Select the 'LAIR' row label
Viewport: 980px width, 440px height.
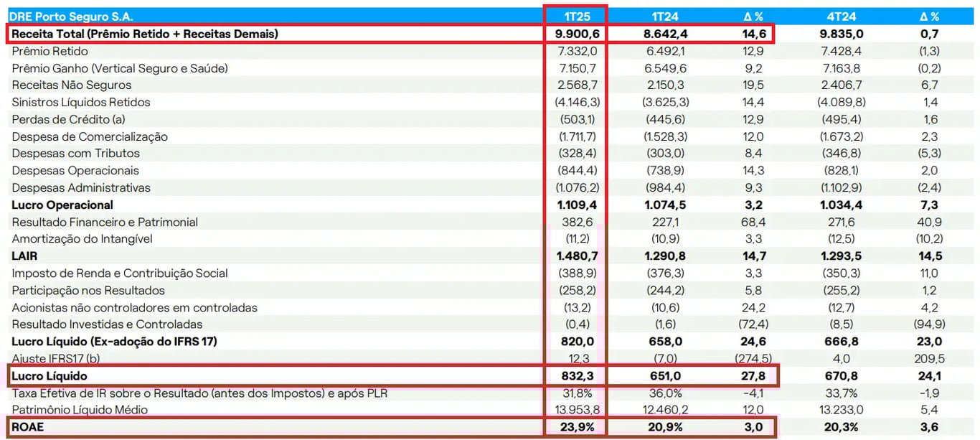coord(24,256)
